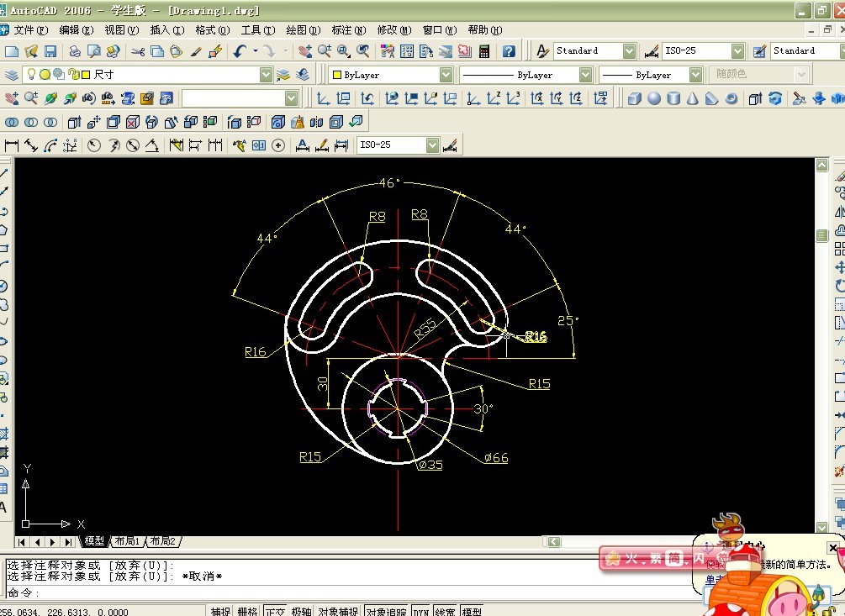Image resolution: width=845 pixels, height=616 pixels.
Task: Toggle the 对象捕捉 object snap button
Action: point(339,611)
